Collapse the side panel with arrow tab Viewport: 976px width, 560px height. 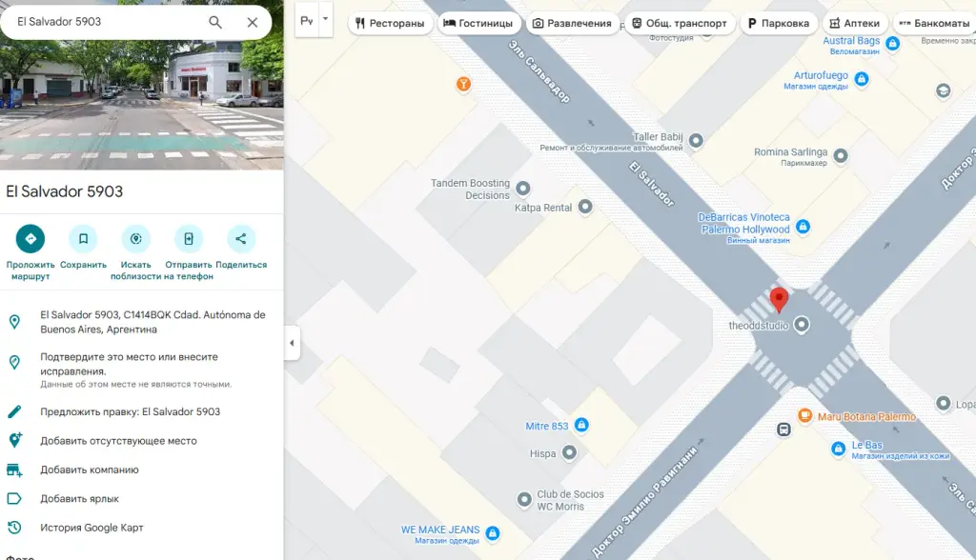292,343
